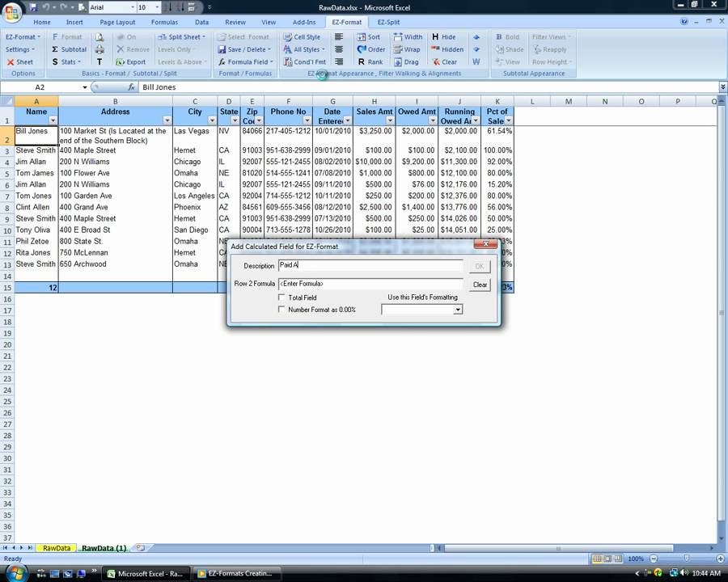Expand the All Styles dropdown
Screen dimensions: 728x582
click(x=304, y=49)
